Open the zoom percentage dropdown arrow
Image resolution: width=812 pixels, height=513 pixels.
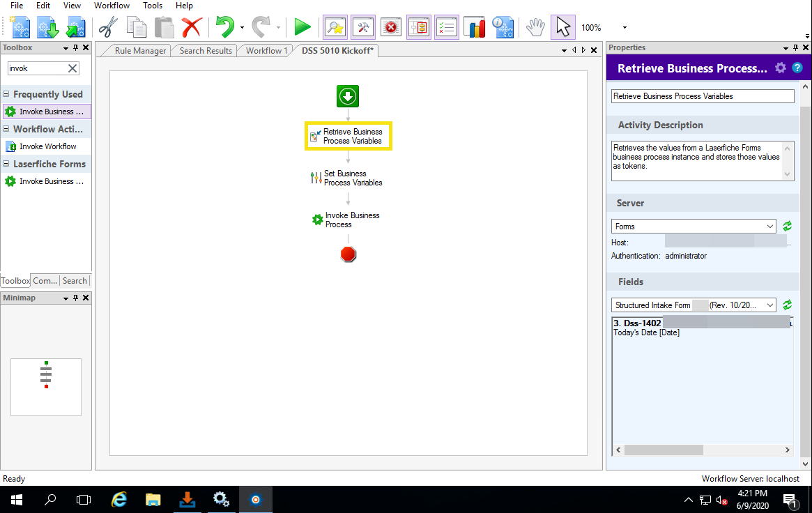tap(625, 28)
